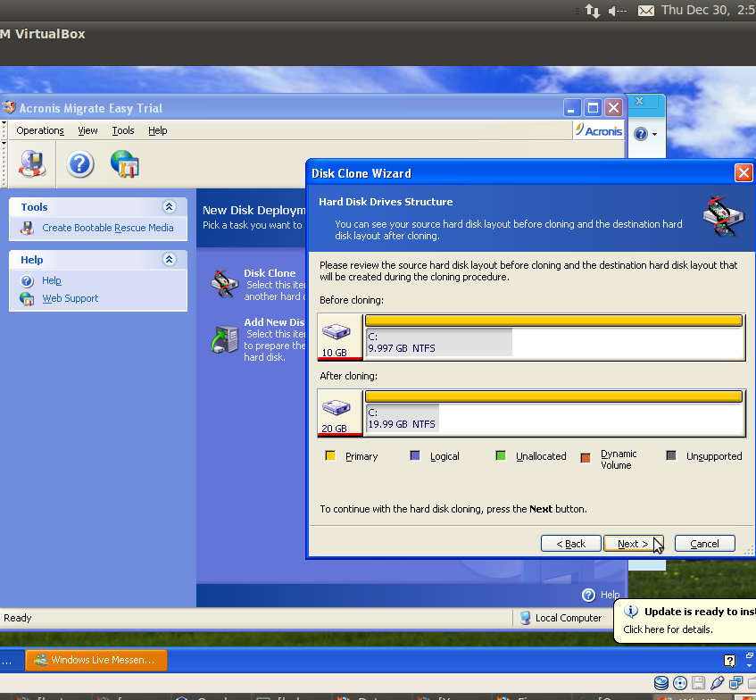Go Back in the Disk Clone Wizard

571,544
